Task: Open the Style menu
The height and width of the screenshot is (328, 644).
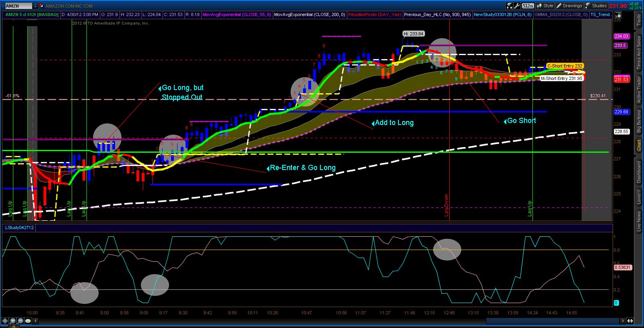Action: coord(545,6)
